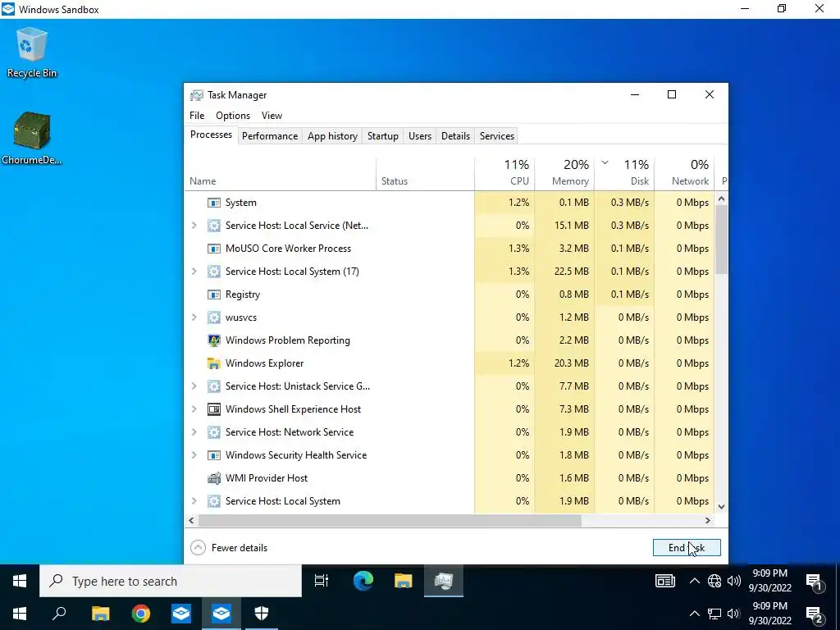Click the Registry process icon
The width and height of the screenshot is (840, 630).
(x=214, y=294)
